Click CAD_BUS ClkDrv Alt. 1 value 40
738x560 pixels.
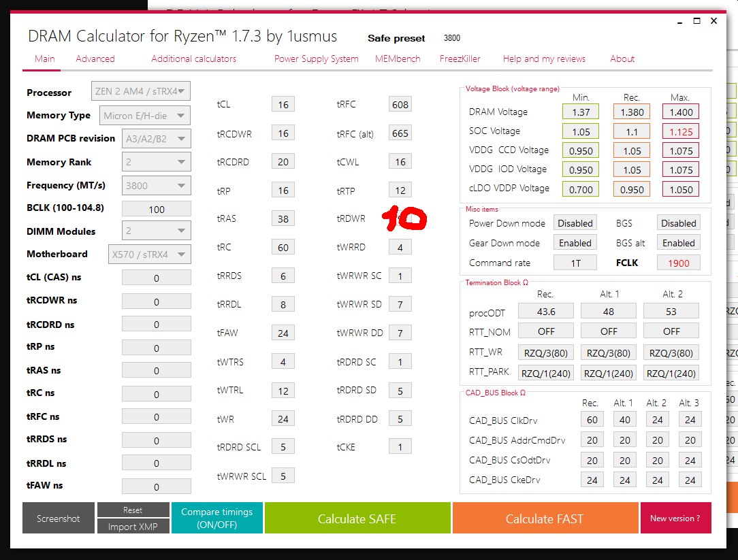pos(624,420)
